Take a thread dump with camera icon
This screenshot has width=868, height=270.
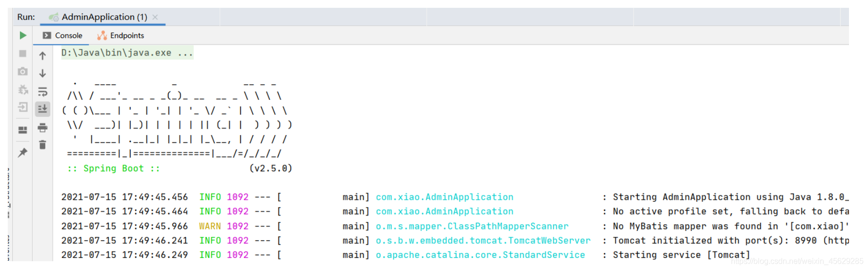[23, 71]
